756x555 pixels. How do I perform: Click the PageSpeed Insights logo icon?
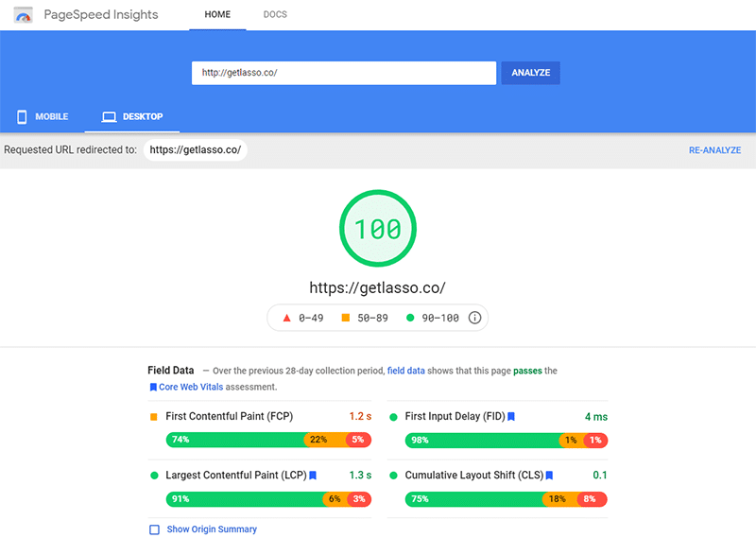coord(23,15)
